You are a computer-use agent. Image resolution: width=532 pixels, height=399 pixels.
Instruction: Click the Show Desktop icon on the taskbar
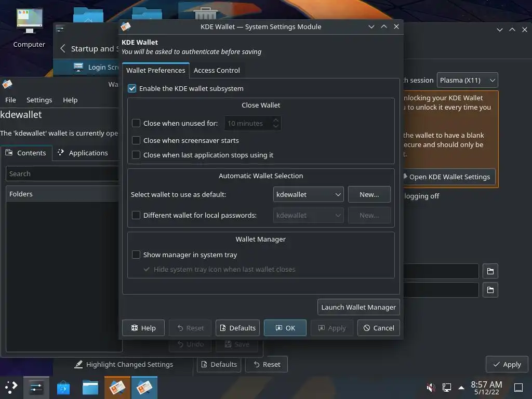pyautogui.click(x=518, y=387)
